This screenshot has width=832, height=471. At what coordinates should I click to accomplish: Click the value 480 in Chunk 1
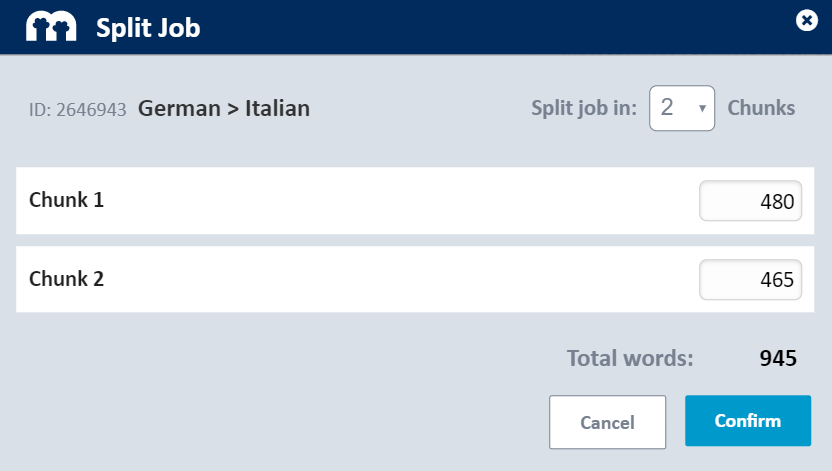click(x=777, y=202)
